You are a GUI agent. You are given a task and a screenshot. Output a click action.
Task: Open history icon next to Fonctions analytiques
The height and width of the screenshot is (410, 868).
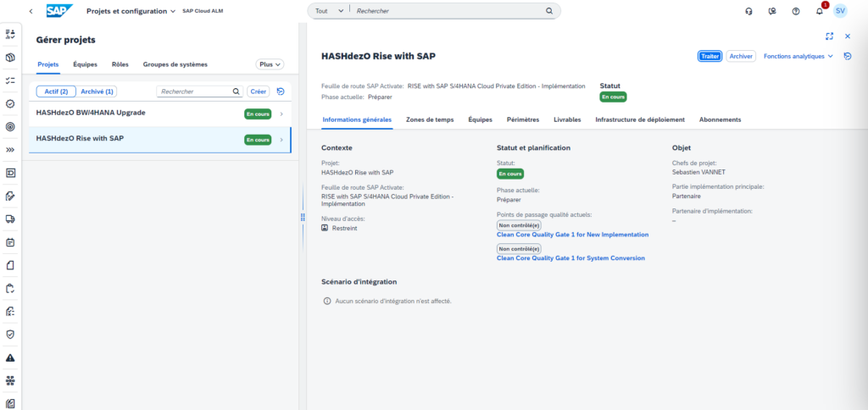[x=848, y=57]
